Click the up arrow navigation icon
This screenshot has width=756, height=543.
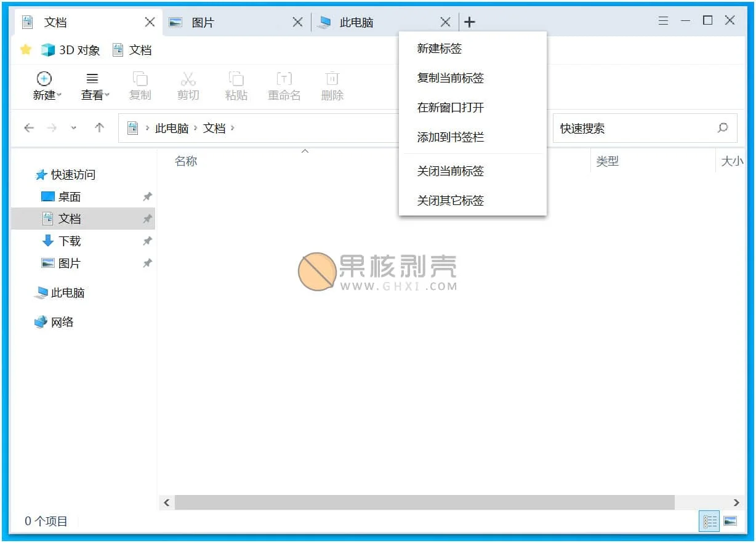(99, 128)
